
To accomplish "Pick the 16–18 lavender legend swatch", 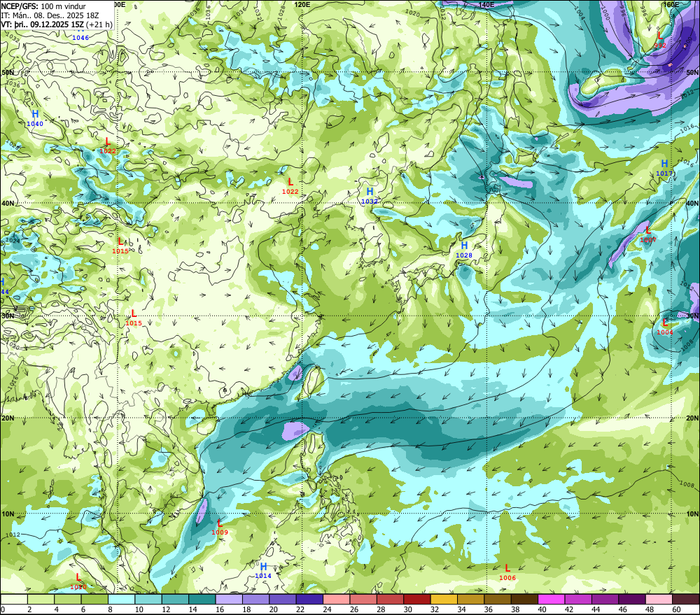I will tap(229, 599).
